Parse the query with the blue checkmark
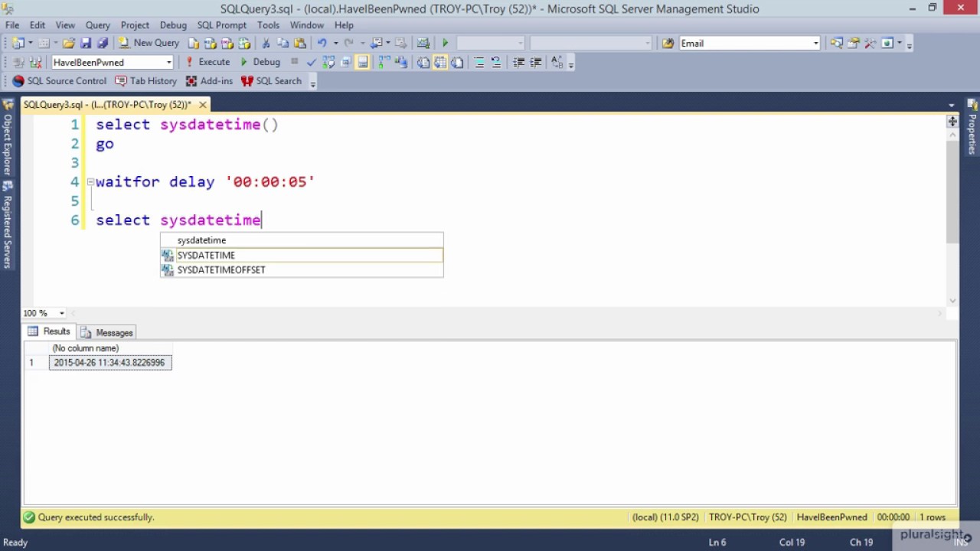980x551 pixels. tap(312, 62)
